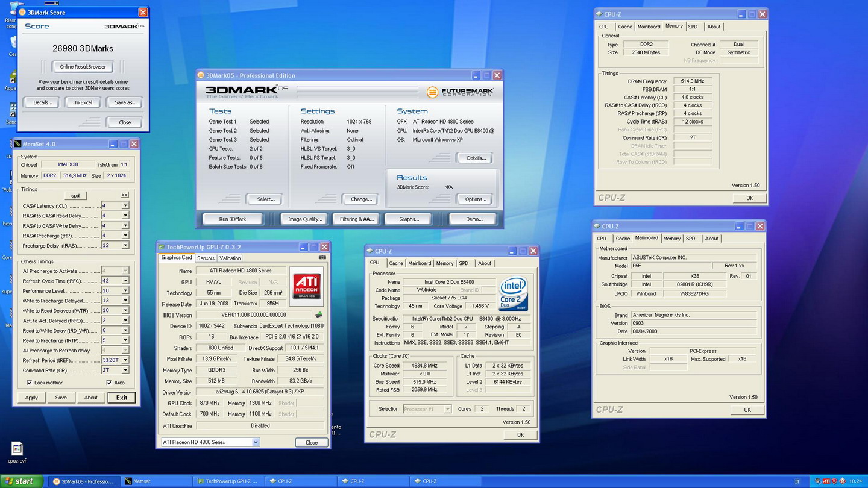
Task: Click the Change button in 3DMark05 Settings
Action: click(x=360, y=199)
